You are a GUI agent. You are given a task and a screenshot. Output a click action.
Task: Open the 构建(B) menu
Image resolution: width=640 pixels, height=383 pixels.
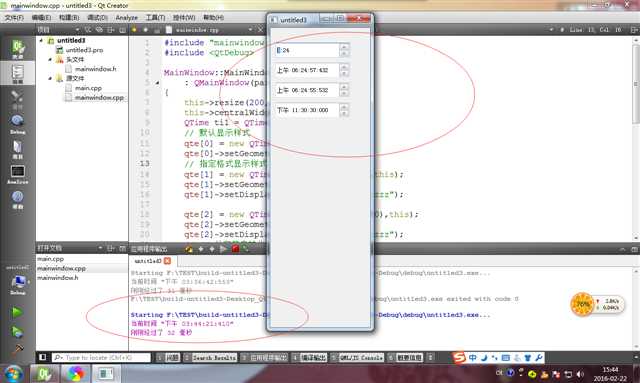pyautogui.click(x=69, y=18)
